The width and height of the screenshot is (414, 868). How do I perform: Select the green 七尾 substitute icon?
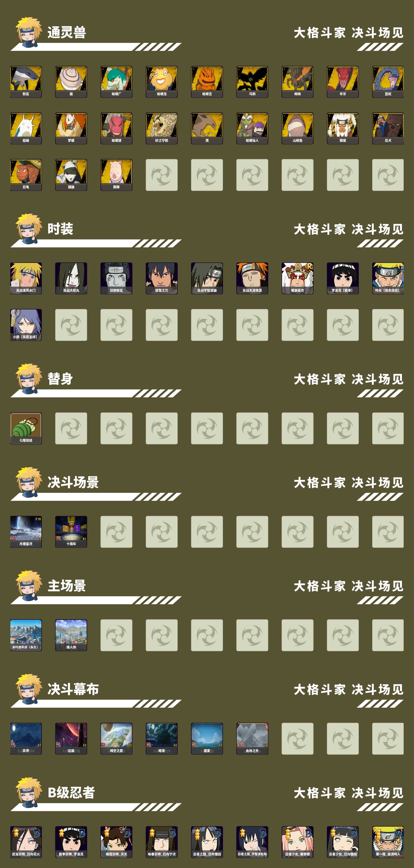[x=26, y=428]
